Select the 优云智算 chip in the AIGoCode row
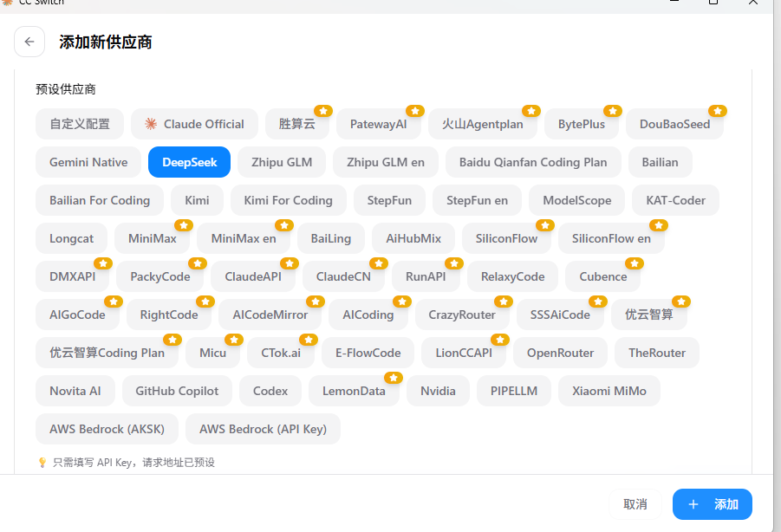Image resolution: width=781 pixels, height=532 pixels. (x=649, y=315)
